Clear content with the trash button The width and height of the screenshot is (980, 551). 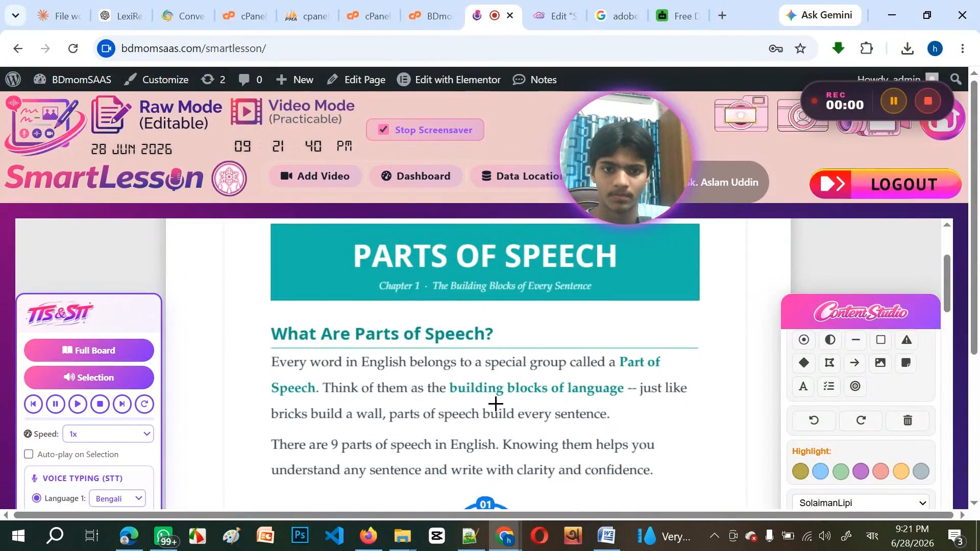[x=908, y=420]
